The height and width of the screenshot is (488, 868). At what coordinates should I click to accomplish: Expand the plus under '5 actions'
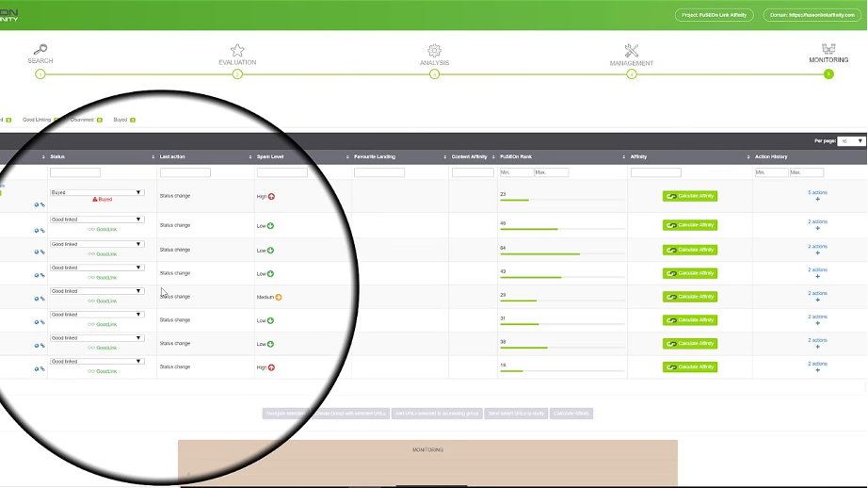click(x=817, y=200)
